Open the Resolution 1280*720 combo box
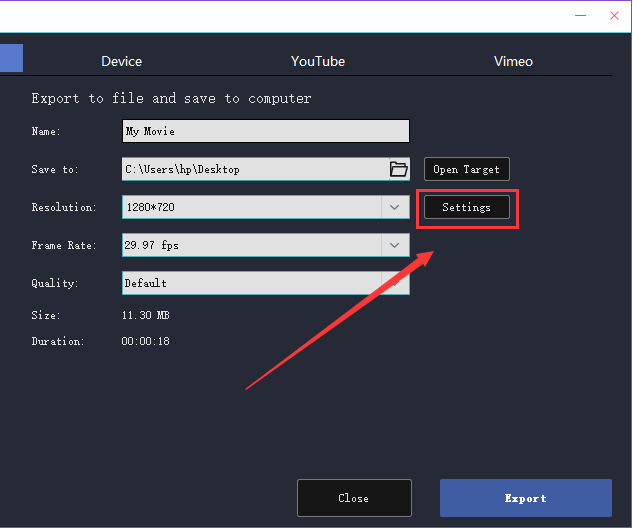Image resolution: width=633 pixels, height=528 pixels. [250, 207]
